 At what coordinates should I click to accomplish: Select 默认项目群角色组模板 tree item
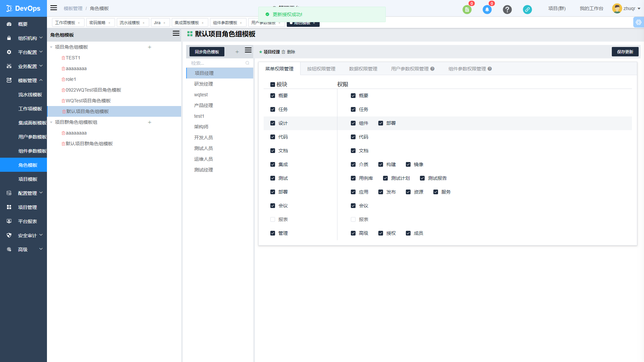coord(89,144)
